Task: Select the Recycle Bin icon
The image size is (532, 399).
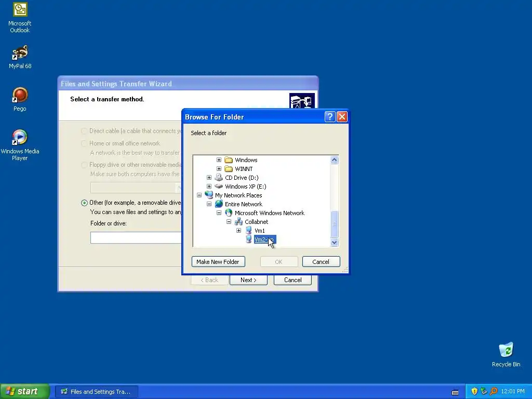Action: [506, 354]
